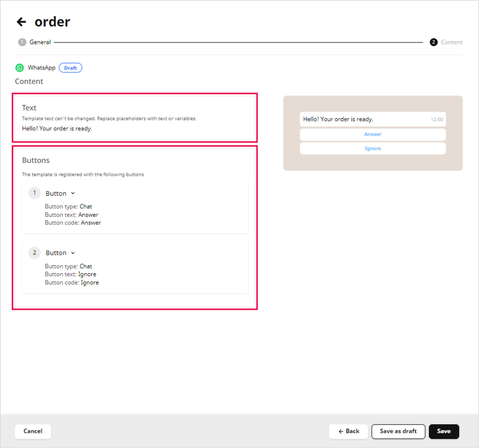Image resolution: width=479 pixels, height=448 pixels.
Task: Click the 12:00 timestamp in the preview
Action: click(x=436, y=120)
